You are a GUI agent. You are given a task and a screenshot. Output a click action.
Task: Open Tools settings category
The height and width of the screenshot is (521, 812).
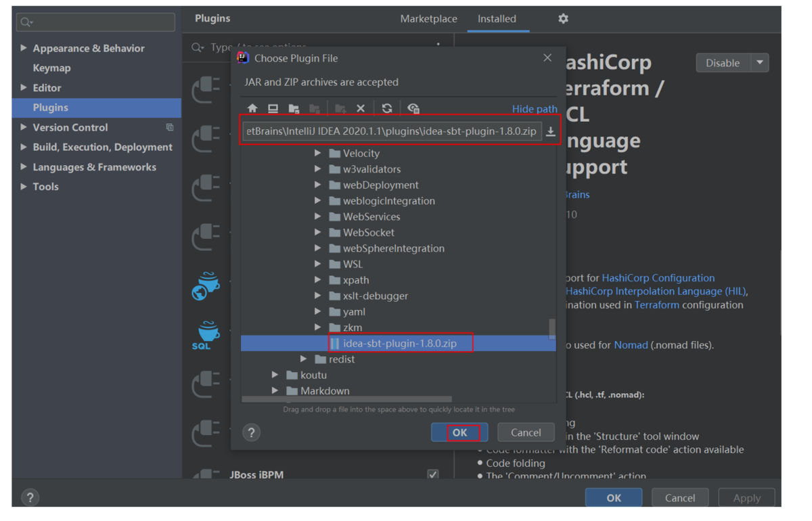45,187
